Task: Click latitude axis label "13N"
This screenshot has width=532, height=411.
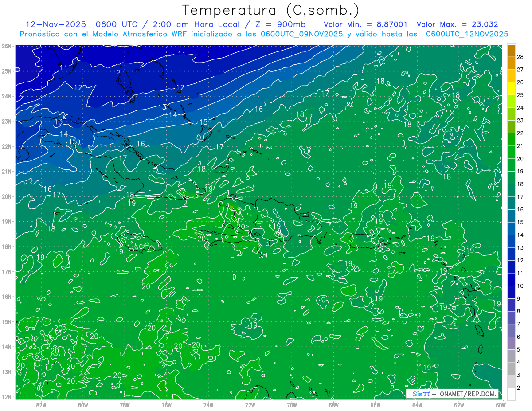Action: click(7, 372)
